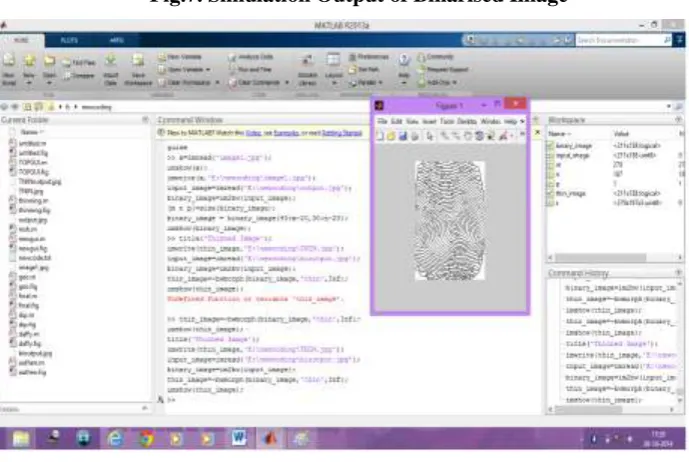
Task: Click the Set Path button
Action: tap(364, 69)
